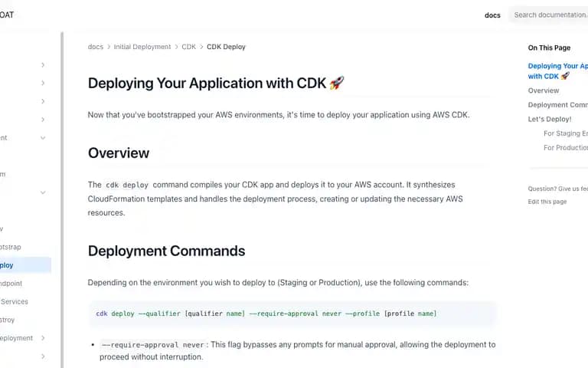Open the docs link in top navigation
This screenshot has width=588, height=368.
click(492, 15)
